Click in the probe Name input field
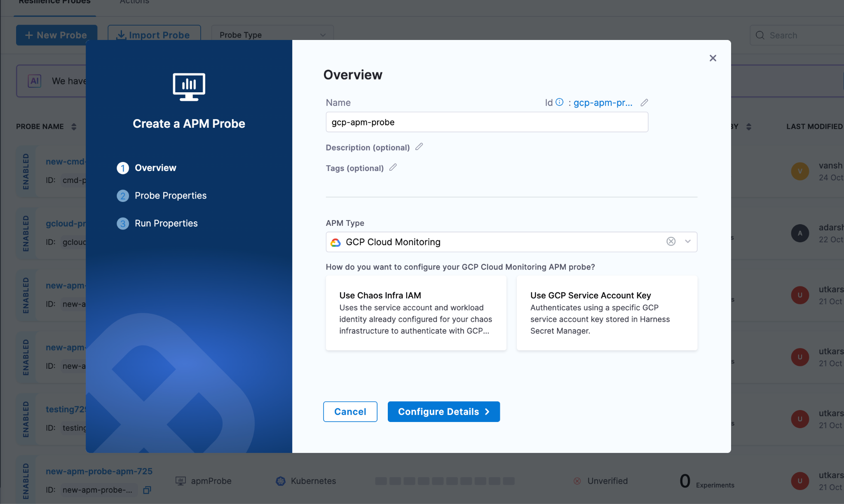 point(486,122)
